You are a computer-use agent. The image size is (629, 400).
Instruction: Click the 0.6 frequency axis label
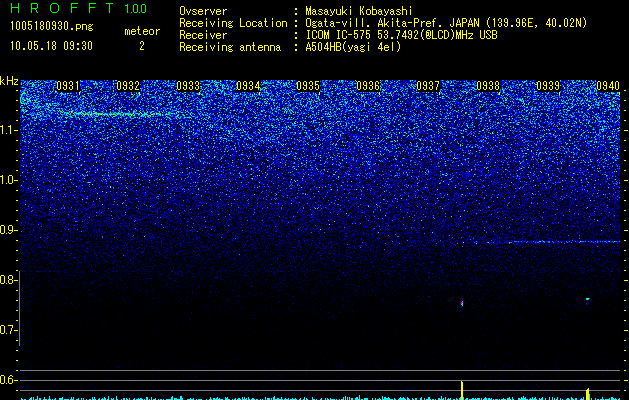tap(8, 380)
